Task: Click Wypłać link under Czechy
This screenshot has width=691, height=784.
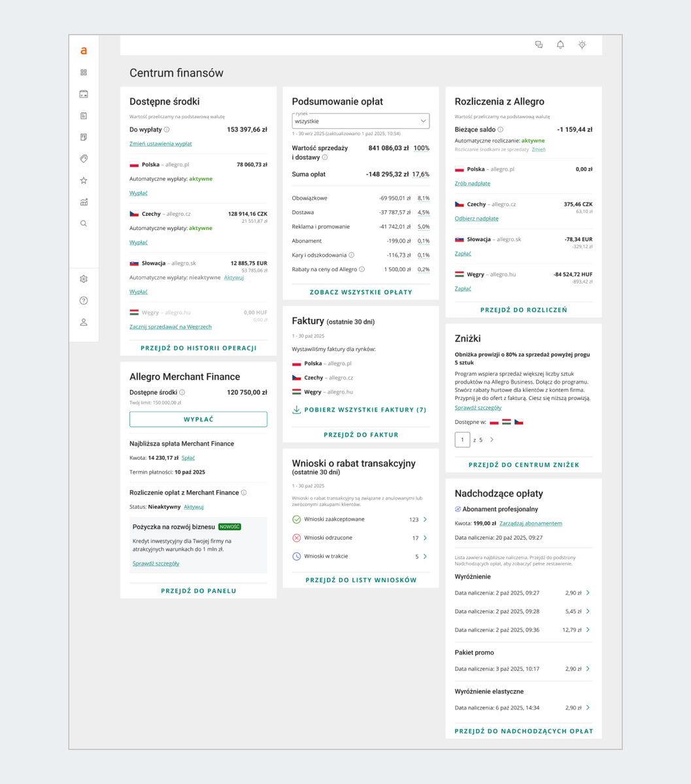Action: tap(139, 242)
